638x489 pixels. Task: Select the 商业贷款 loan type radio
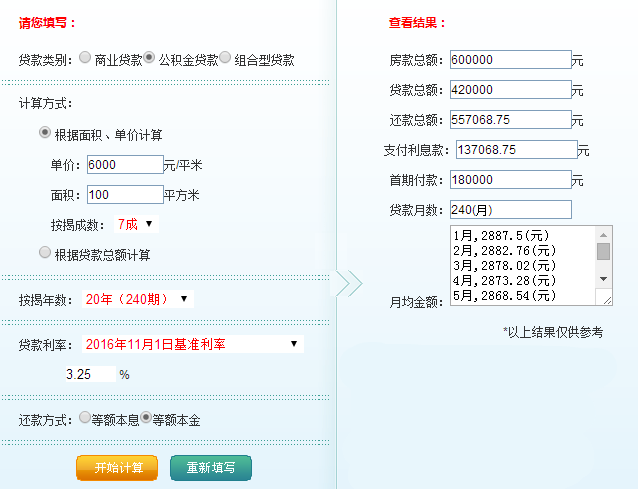coord(85,57)
